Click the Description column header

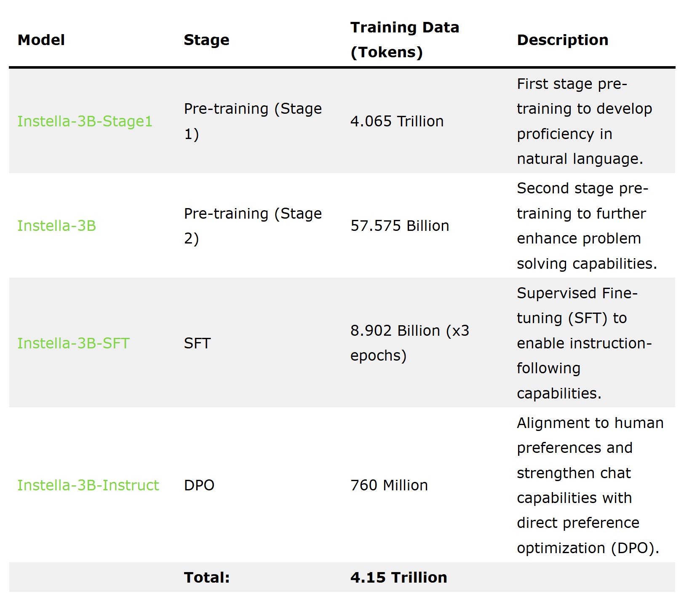click(x=562, y=40)
